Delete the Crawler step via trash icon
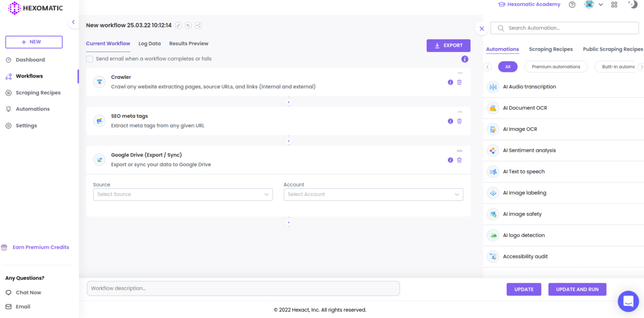 (459, 82)
